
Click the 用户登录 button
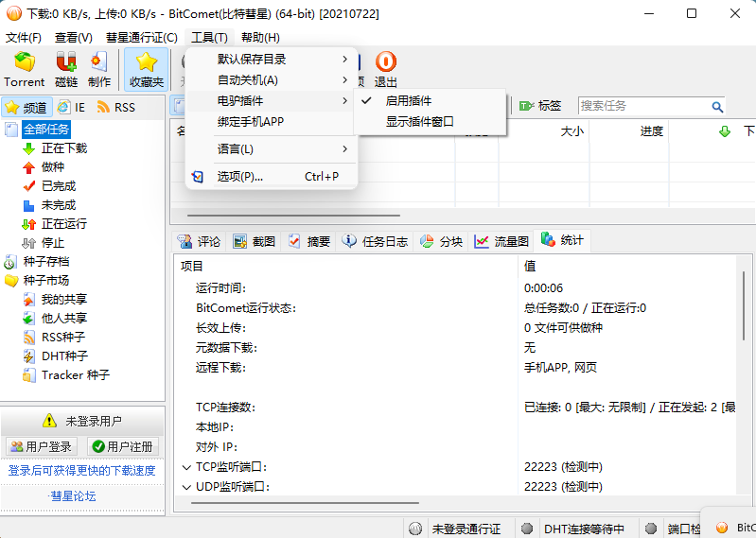pos(42,447)
